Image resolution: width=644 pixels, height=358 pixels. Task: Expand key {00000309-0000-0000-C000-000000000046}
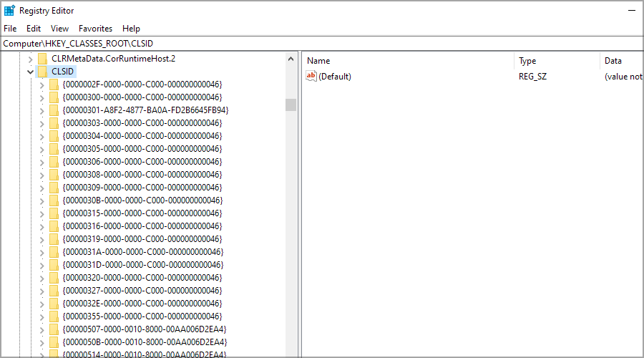tap(42, 188)
